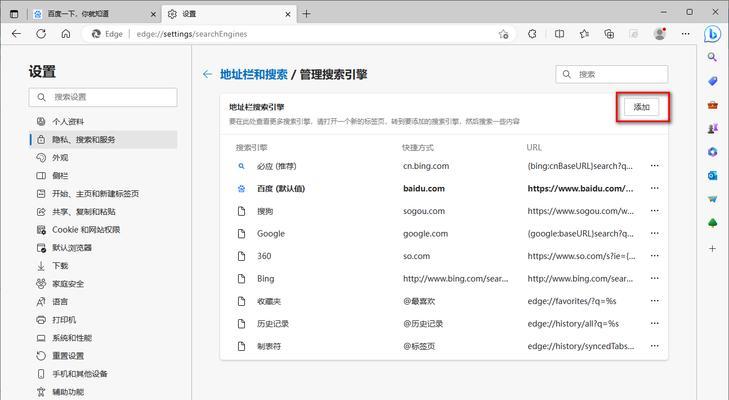
Task: Open the Extensions puzzle icon
Action: [x=532, y=33]
